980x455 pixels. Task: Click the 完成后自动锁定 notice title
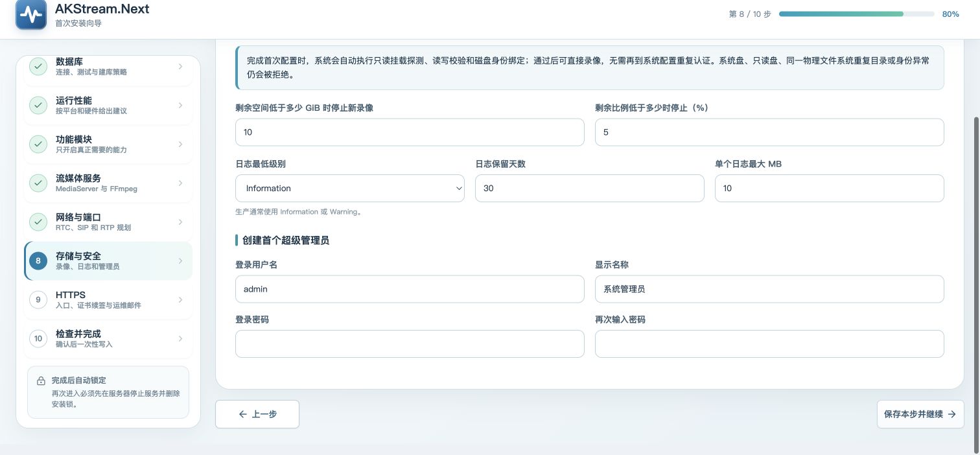(78, 380)
